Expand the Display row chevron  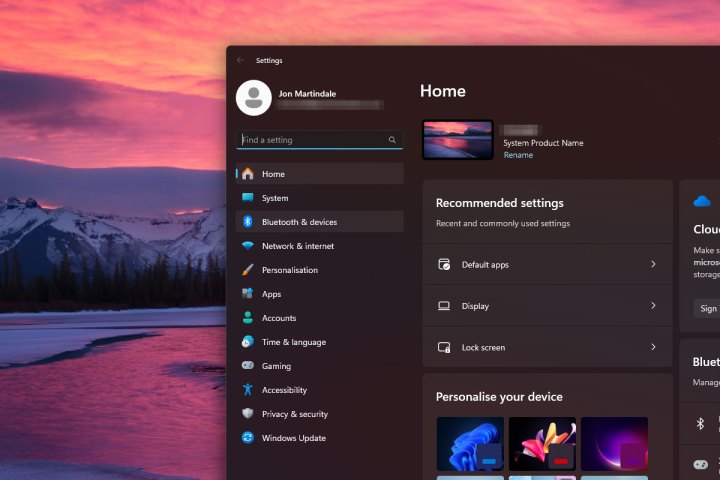click(653, 306)
